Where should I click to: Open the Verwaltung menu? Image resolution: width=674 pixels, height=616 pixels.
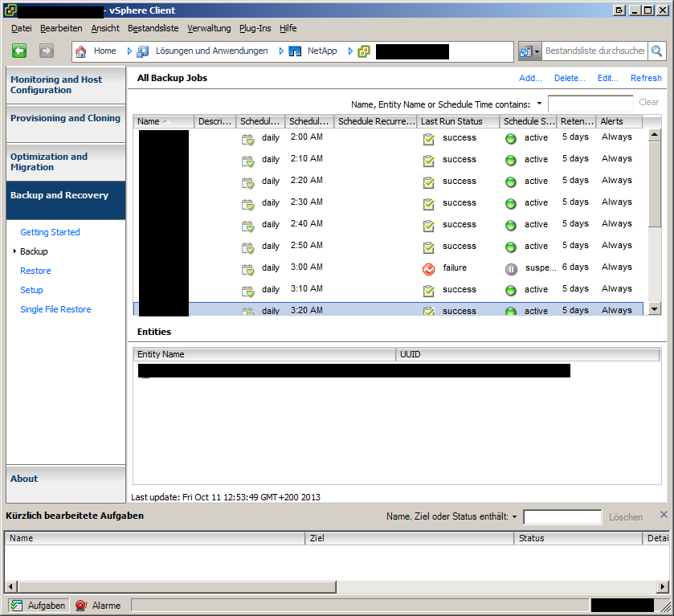click(x=209, y=28)
